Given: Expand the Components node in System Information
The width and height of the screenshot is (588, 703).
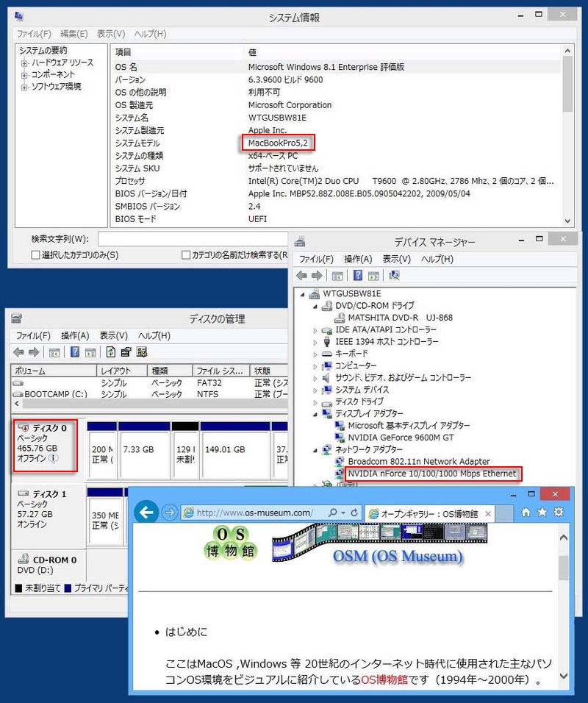Looking at the screenshot, I should pos(24,75).
